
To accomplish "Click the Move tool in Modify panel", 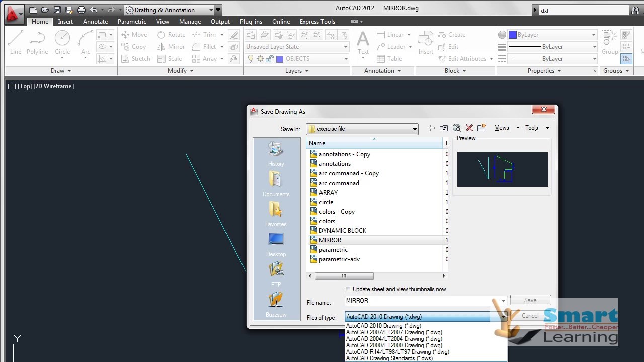I will tap(134, 35).
